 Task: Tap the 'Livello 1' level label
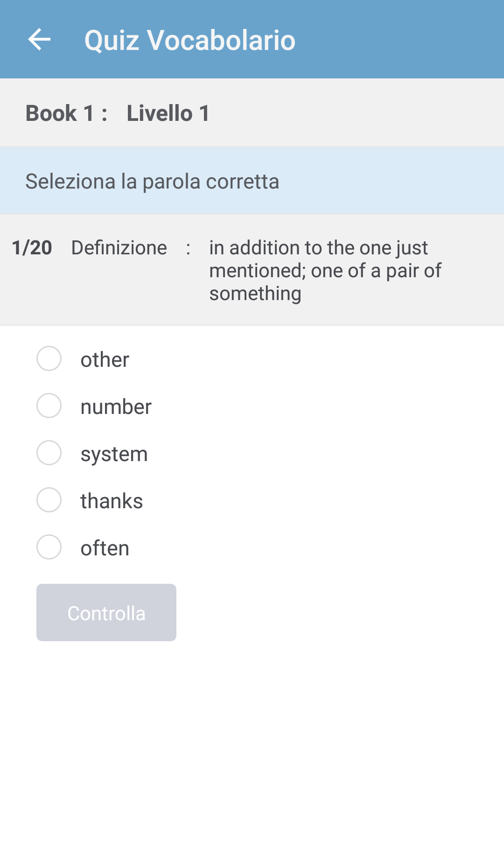point(168,113)
